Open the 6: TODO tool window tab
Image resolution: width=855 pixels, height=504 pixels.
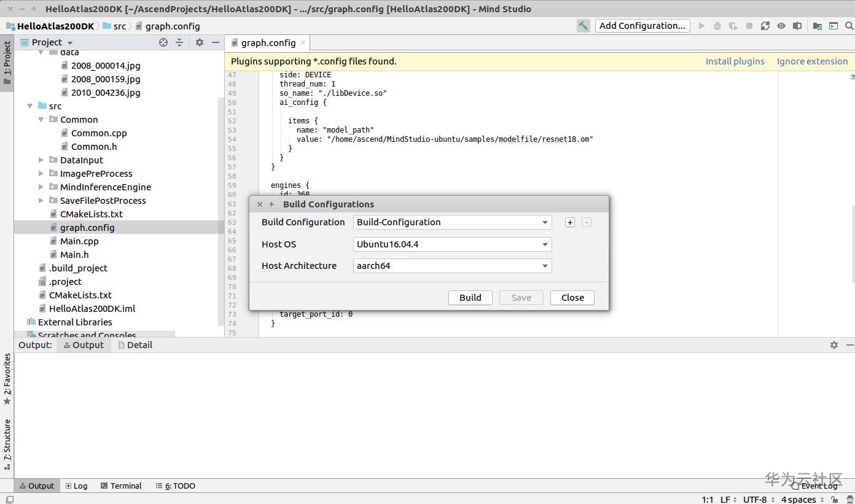coord(176,486)
